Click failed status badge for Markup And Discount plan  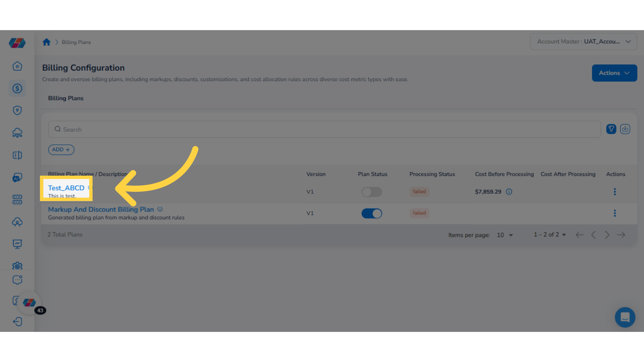pos(419,213)
